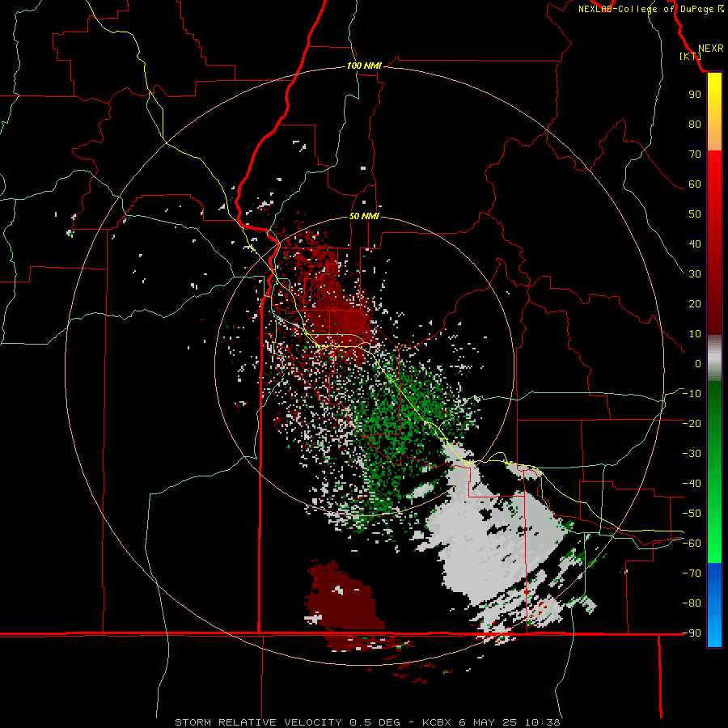Click the positive 30 scale value

[x=695, y=274]
